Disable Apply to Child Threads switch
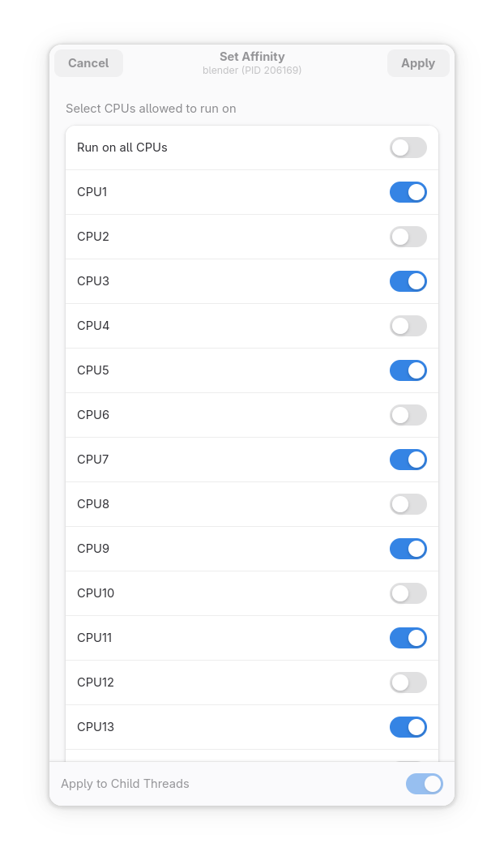 [x=424, y=784]
